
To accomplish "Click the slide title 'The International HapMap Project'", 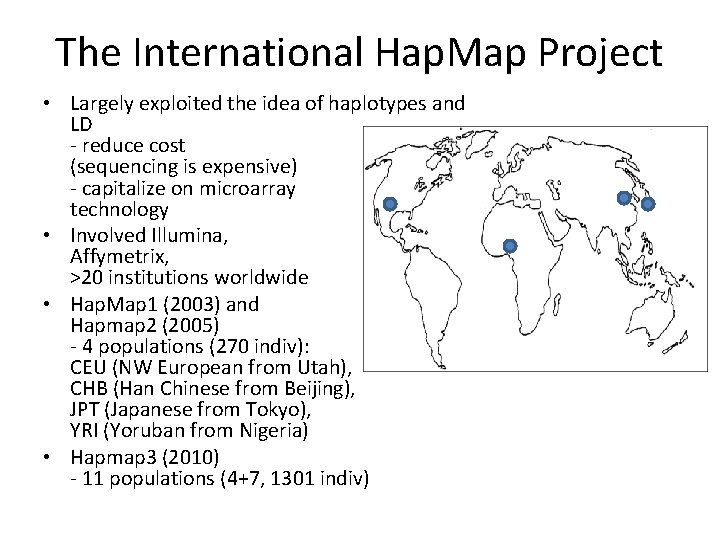I will click(x=359, y=53).
